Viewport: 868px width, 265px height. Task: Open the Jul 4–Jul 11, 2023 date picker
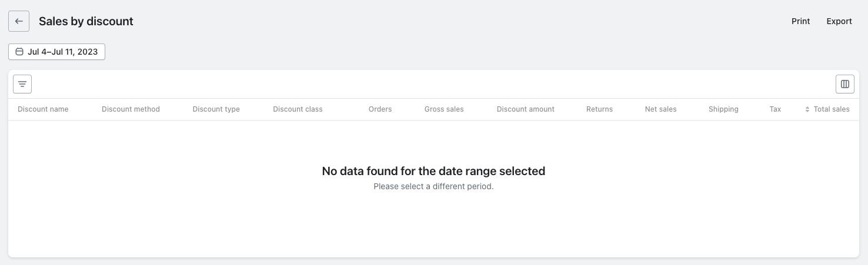click(62, 52)
